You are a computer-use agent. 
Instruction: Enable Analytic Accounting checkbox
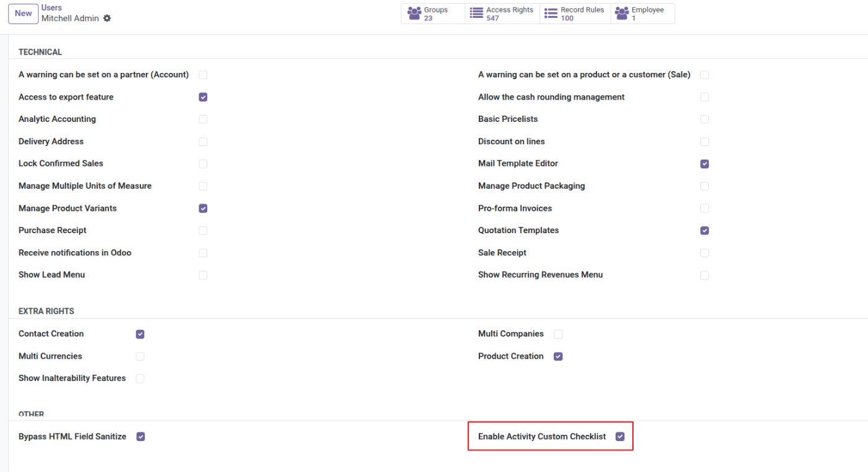[x=203, y=119]
